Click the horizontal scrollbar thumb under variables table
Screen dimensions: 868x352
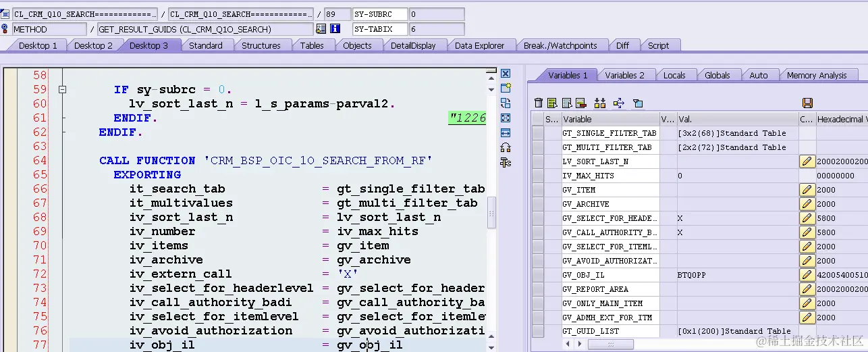(611, 344)
